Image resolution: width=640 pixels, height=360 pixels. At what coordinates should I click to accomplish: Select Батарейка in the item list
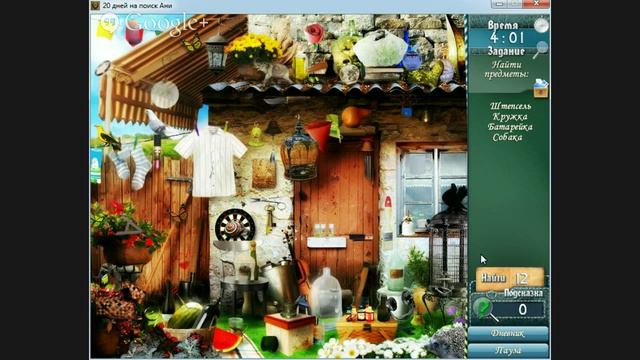[510, 127]
